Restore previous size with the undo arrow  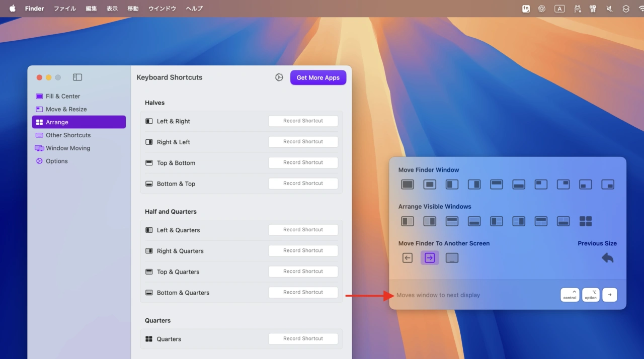tap(607, 258)
